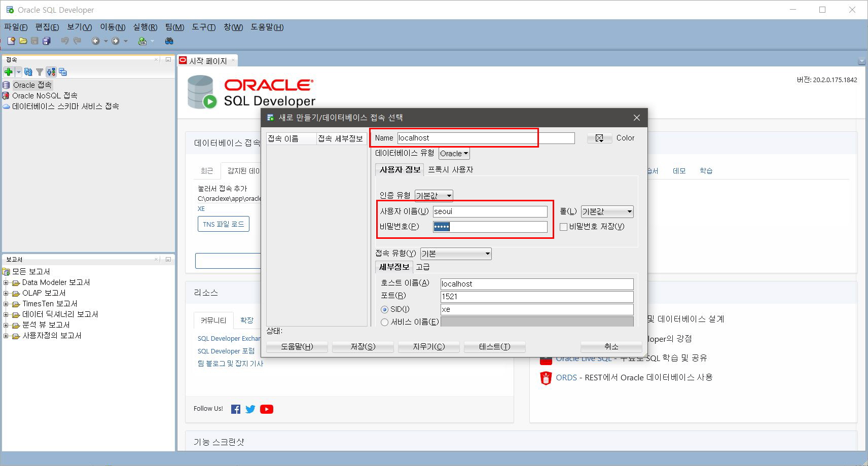Viewport: 868px width, 466px height.
Task: Expand the TimesTen 보고서 node
Action: click(6, 304)
